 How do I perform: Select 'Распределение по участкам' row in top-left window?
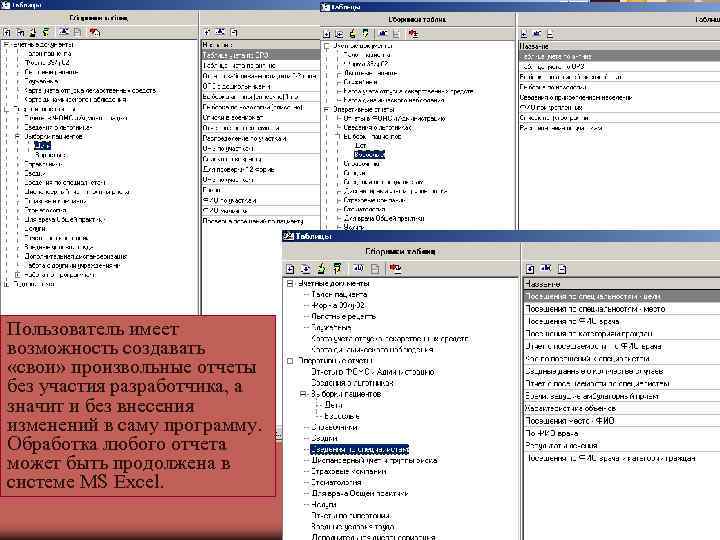tap(261, 138)
